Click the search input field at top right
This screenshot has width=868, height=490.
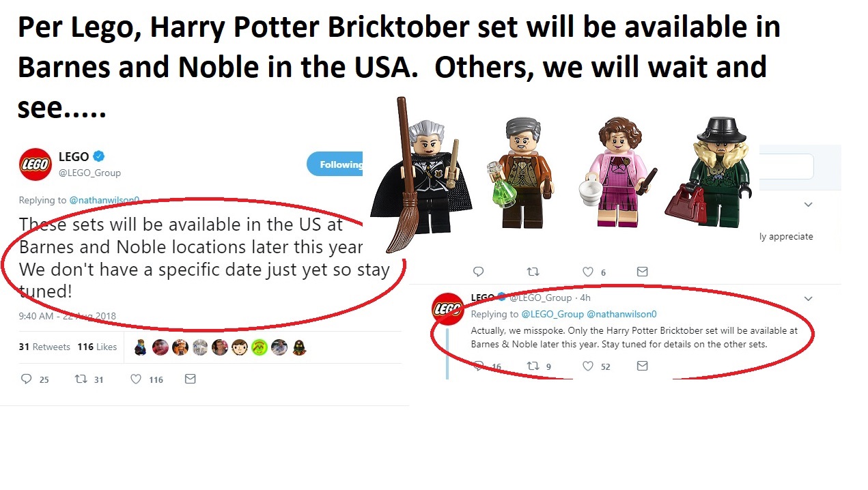(x=785, y=167)
